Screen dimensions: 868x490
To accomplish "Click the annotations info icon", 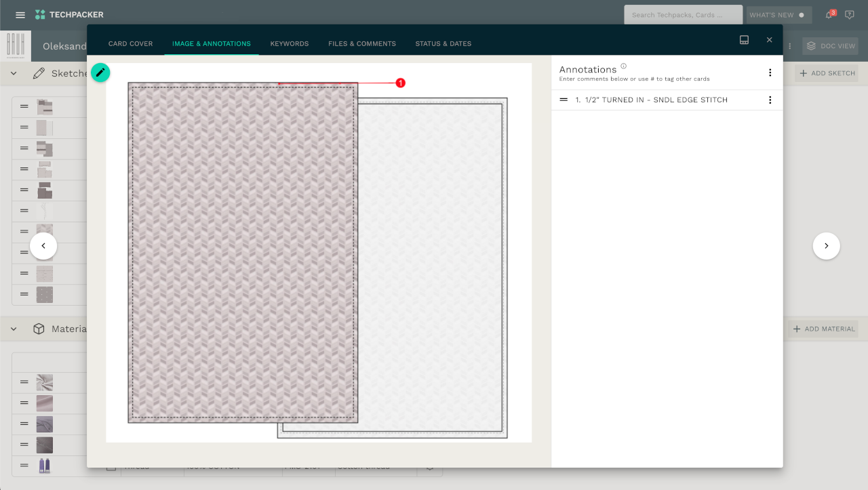I will click(x=623, y=66).
